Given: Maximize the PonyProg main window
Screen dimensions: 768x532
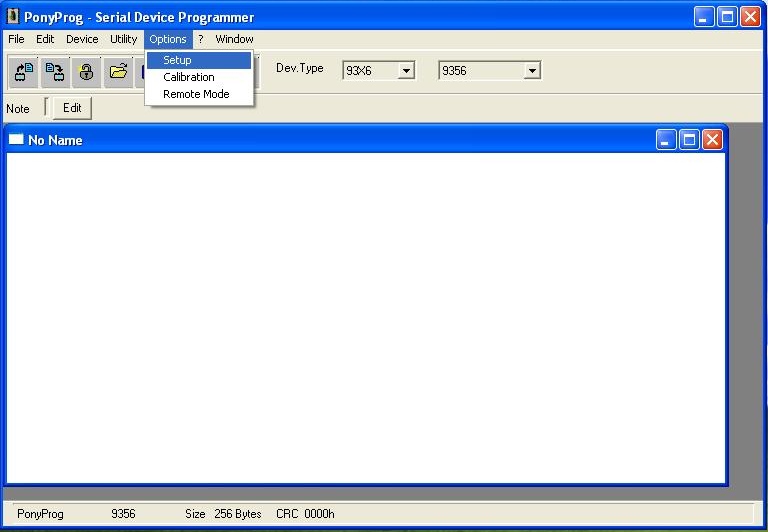Looking at the screenshot, I should pyautogui.click(x=727, y=17).
